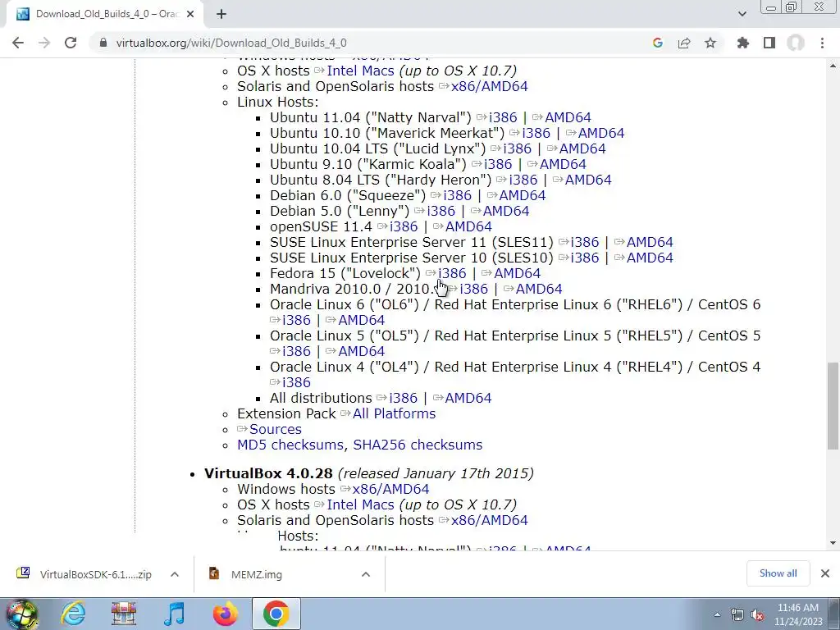This screenshot has width=840, height=630.
Task: Expand VirtualBoxSDK zip download options
Action: (175, 574)
